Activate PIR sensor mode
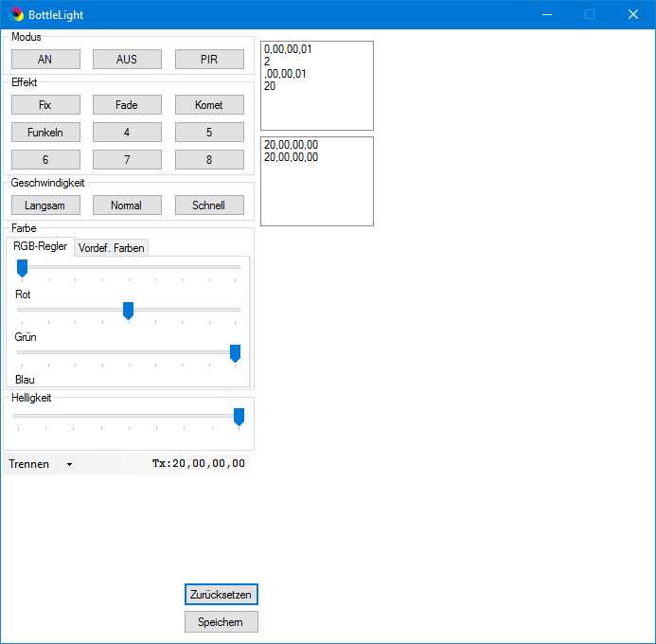Image resolution: width=656 pixels, height=644 pixels. (x=209, y=59)
